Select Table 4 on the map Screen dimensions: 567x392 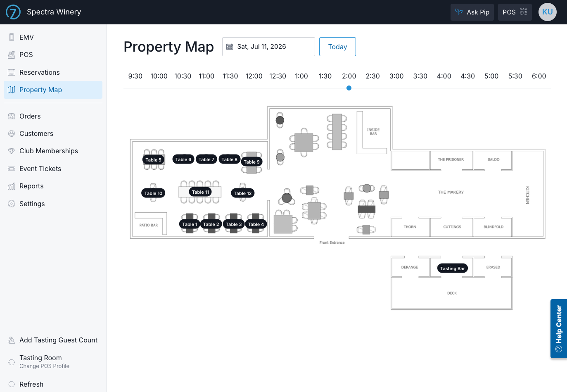pos(256,224)
